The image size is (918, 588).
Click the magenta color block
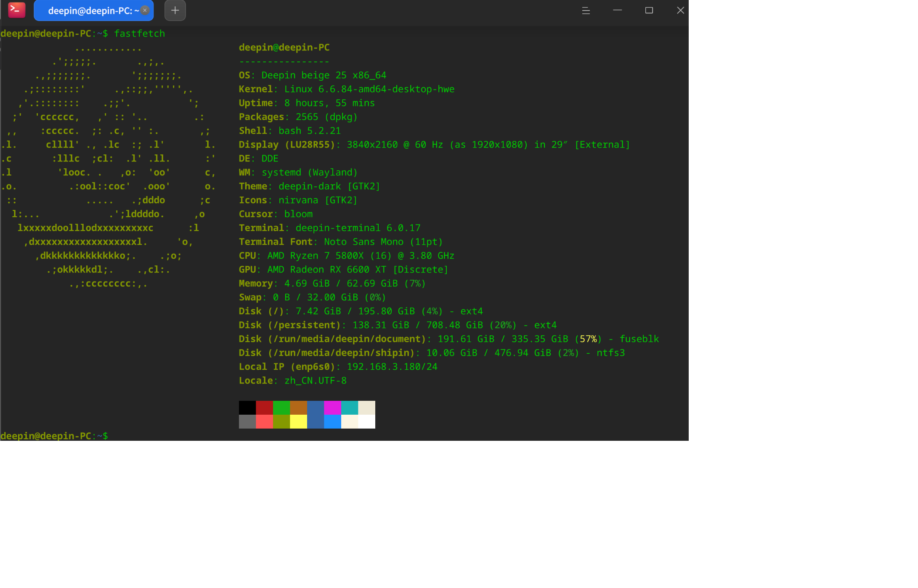332,408
